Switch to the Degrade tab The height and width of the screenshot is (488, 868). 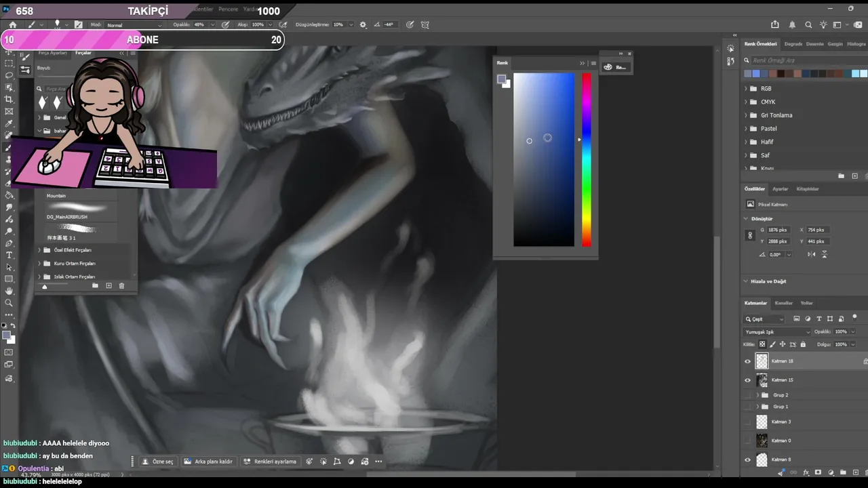pos(793,44)
